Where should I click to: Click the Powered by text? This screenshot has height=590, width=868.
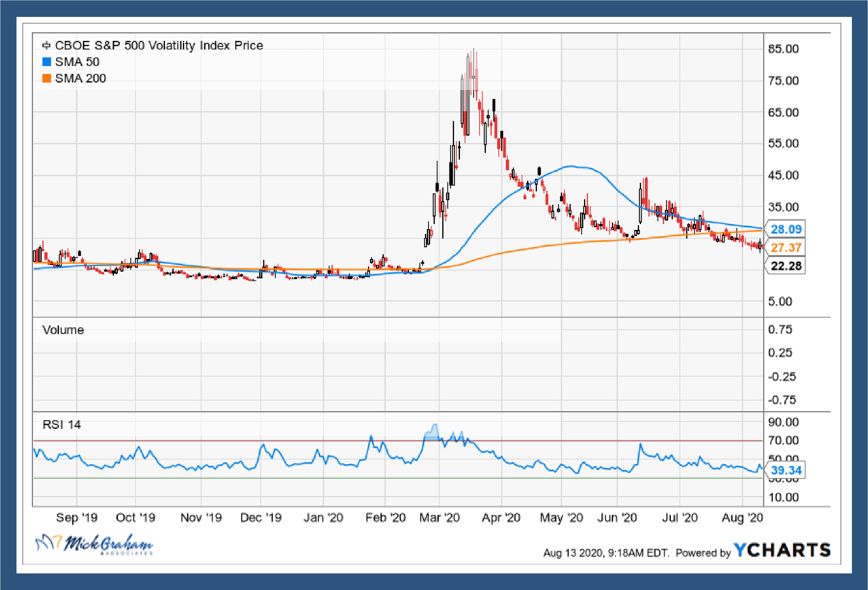pyautogui.click(x=703, y=553)
